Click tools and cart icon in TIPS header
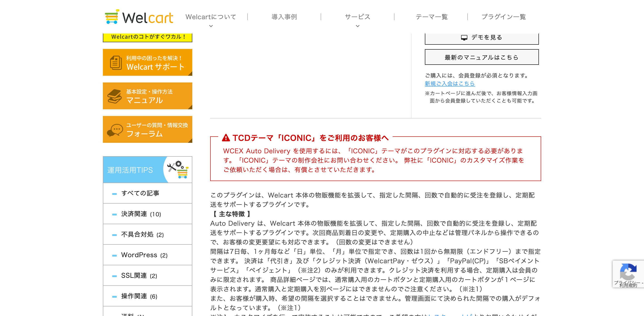 coord(178,169)
